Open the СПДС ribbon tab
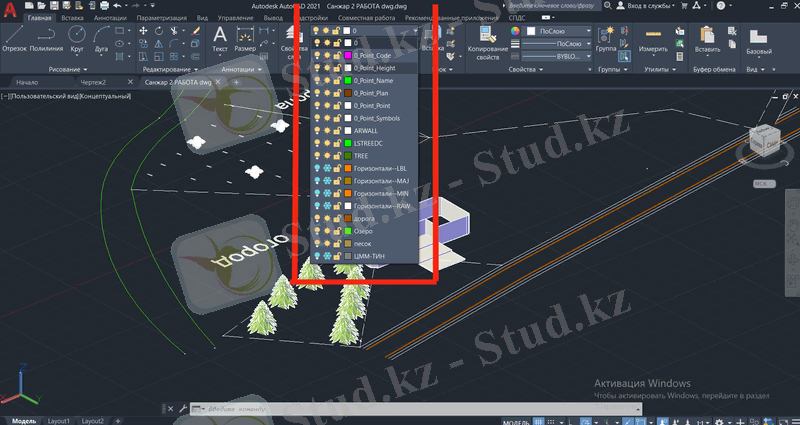The height and width of the screenshot is (425, 800). pos(517,18)
